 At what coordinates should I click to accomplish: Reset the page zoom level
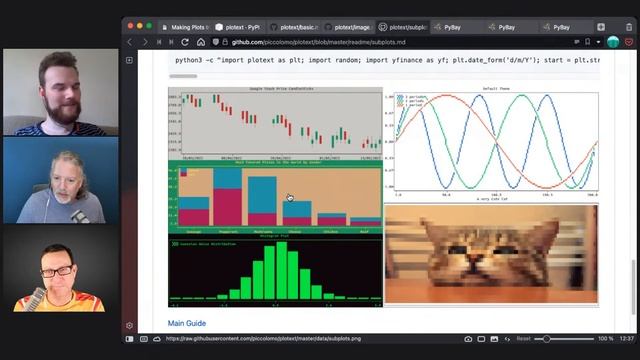point(523,339)
